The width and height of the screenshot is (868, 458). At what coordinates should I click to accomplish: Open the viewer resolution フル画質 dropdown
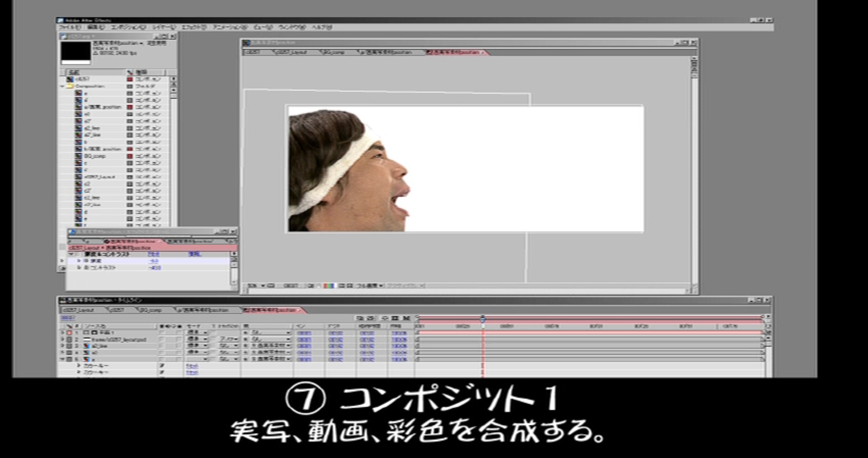(369, 286)
